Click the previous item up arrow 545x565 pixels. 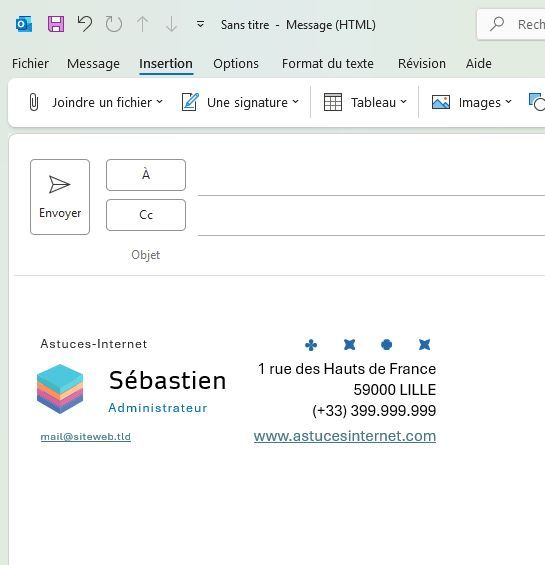143,25
